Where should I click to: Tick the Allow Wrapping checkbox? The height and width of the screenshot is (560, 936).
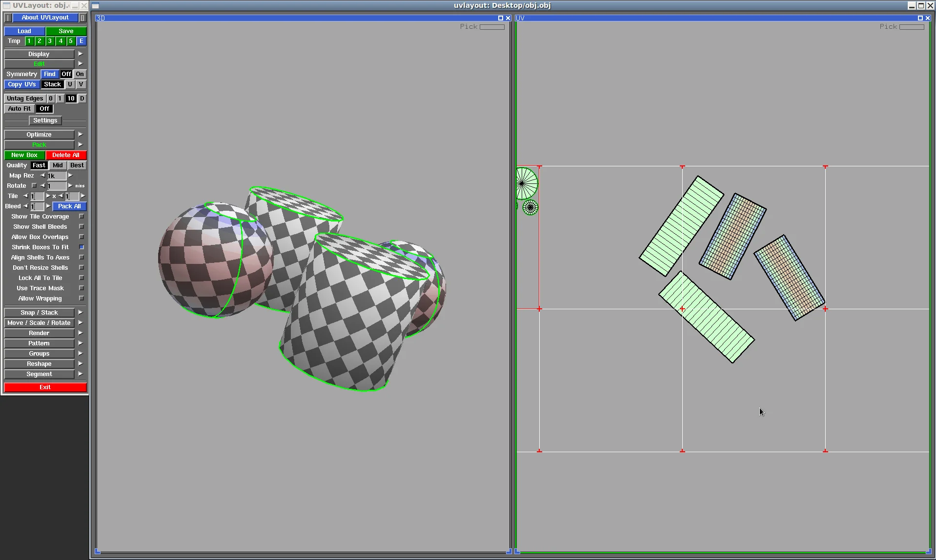tap(81, 299)
